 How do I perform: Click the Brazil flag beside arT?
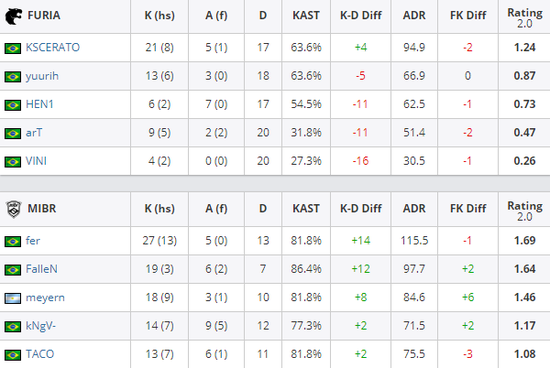13,133
